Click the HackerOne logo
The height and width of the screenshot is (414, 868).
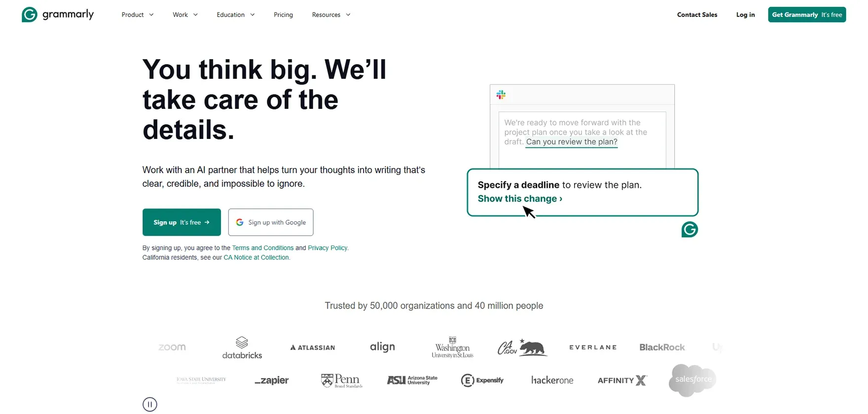click(552, 380)
